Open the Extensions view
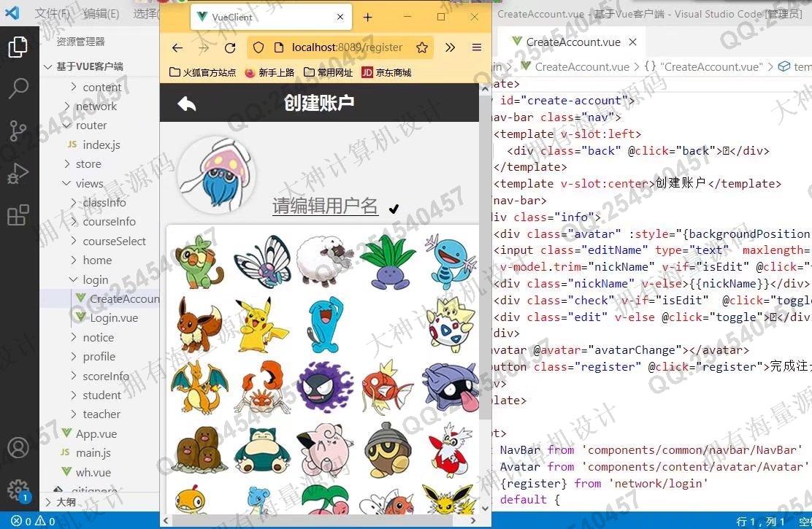This screenshot has height=529, width=812. pyautogui.click(x=18, y=215)
